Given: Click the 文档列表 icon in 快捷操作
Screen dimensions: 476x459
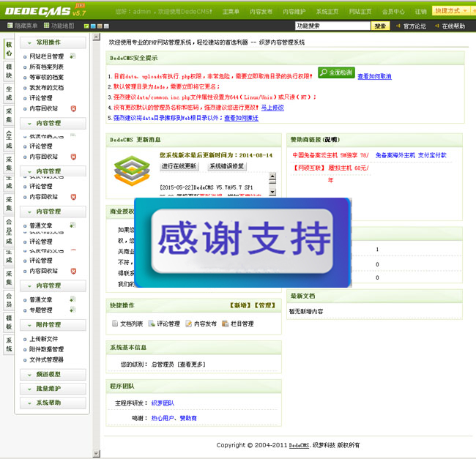Looking at the screenshot, I should [115, 324].
